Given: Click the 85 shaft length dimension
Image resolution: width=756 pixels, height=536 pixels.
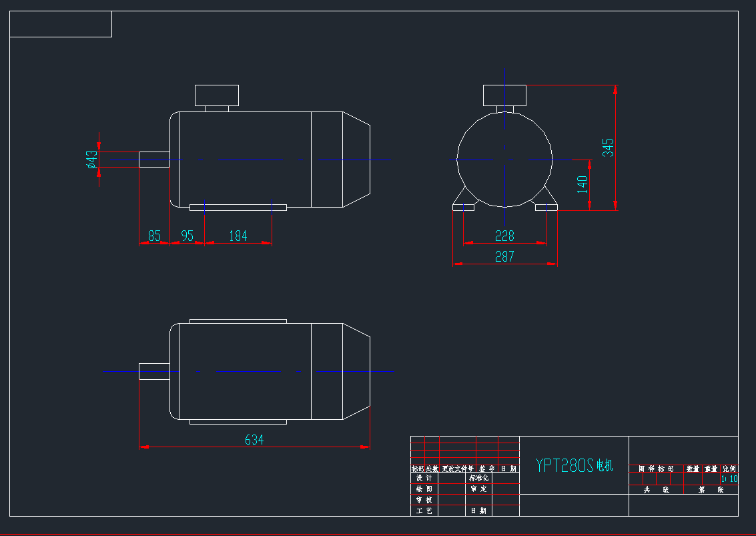Looking at the screenshot, I should point(154,236).
